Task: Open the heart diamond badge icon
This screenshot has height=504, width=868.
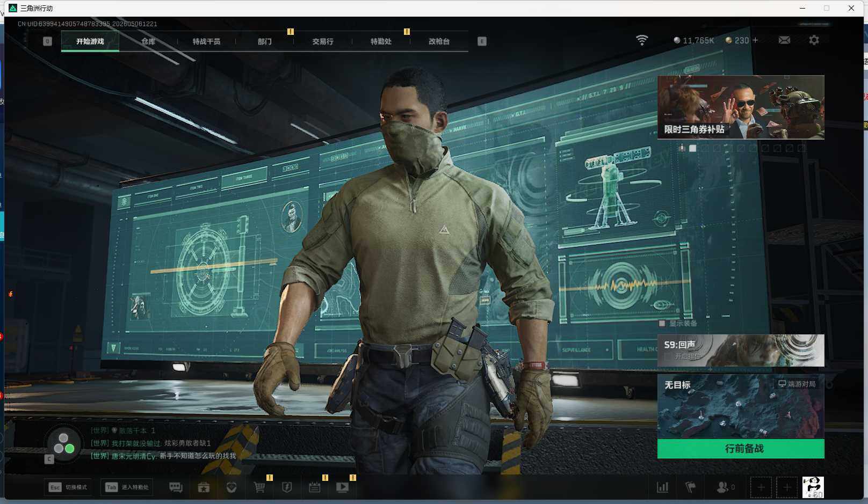Action: point(232,487)
